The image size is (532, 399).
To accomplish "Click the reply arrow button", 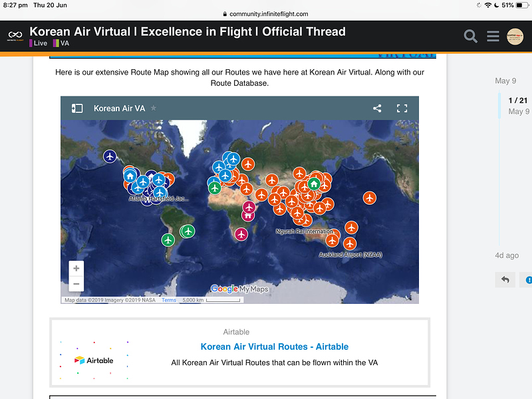I will click(x=505, y=279).
